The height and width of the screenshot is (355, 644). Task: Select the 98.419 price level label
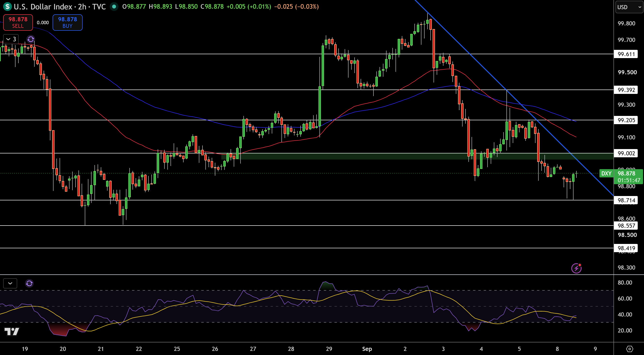click(x=626, y=248)
